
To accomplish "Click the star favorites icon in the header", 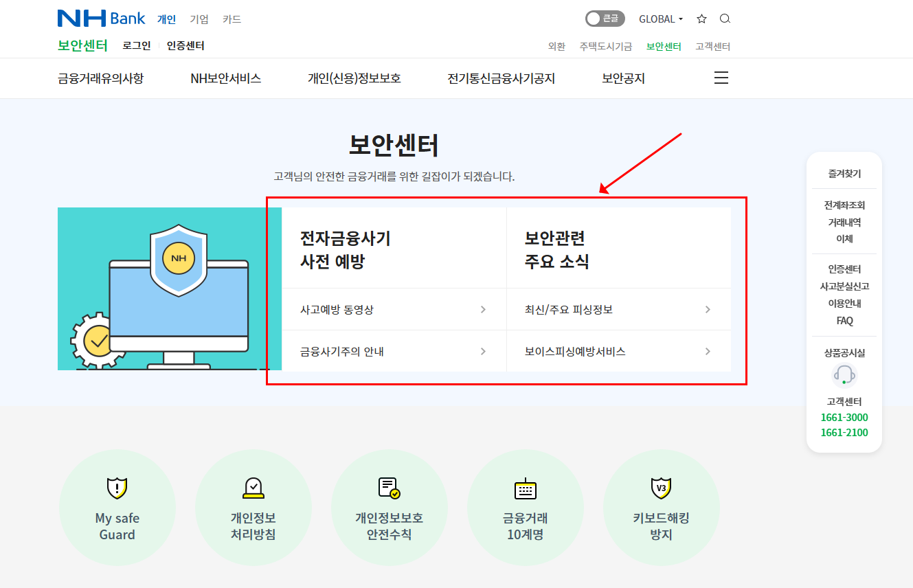I will (x=701, y=19).
